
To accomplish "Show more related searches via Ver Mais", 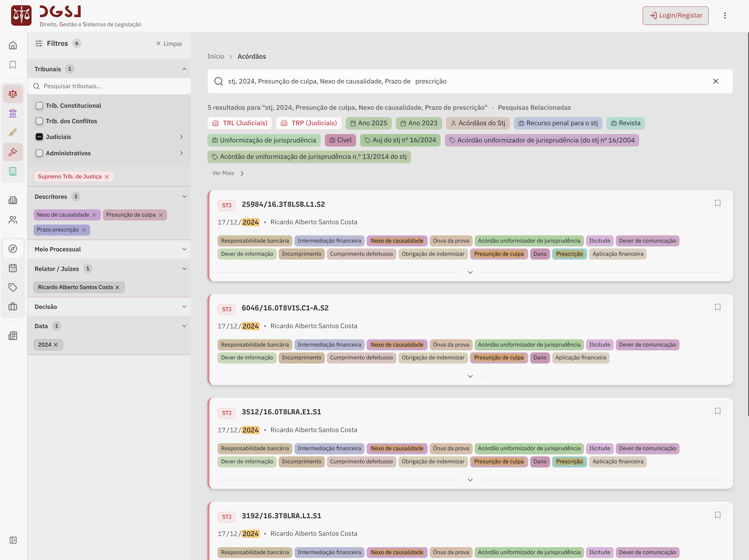I will point(228,173).
